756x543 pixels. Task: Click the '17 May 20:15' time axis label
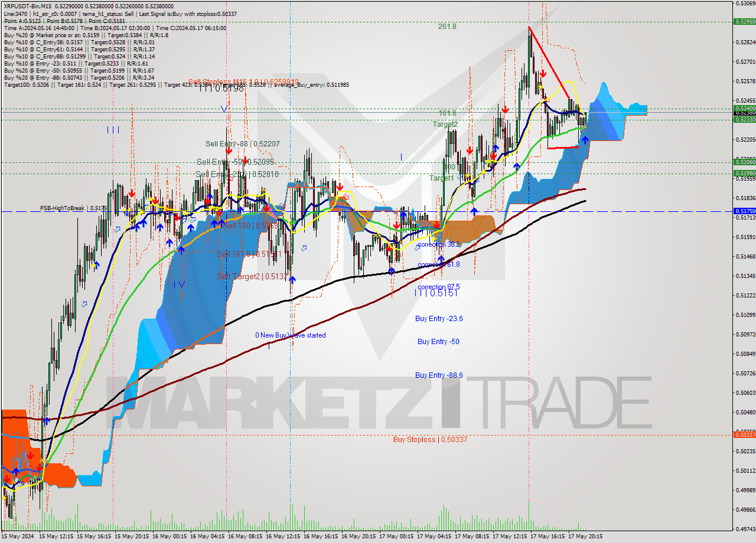[x=585, y=537]
